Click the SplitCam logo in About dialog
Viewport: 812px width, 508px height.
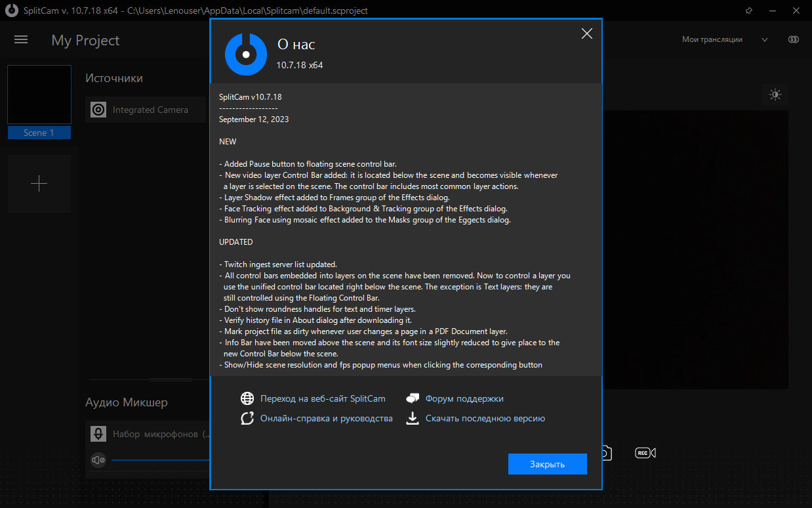245,54
